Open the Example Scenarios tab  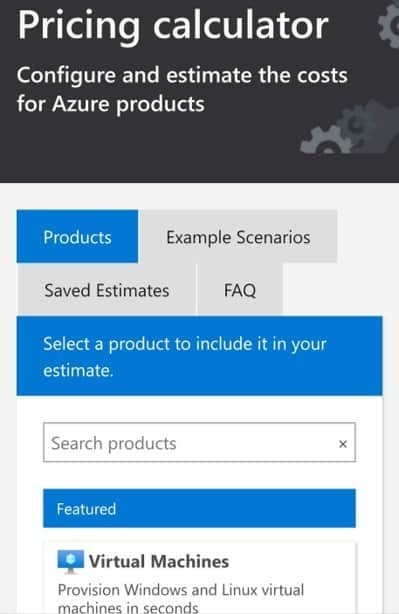pos(238,237)
